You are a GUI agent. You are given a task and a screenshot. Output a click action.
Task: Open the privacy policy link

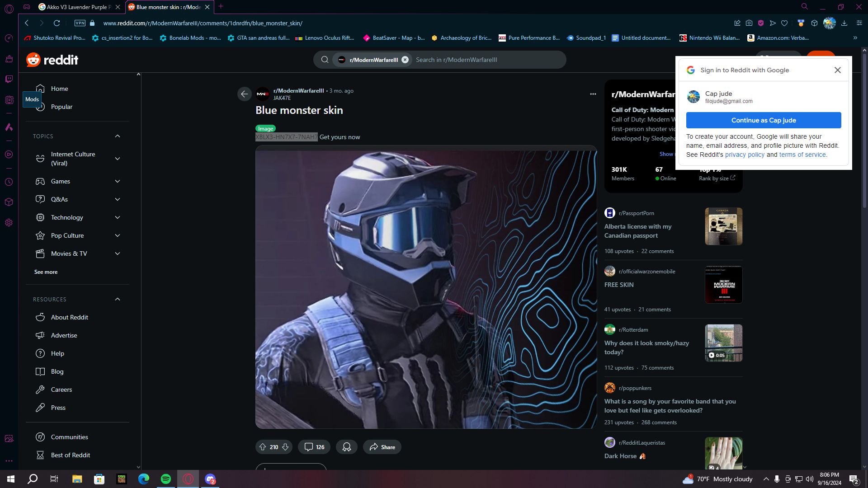pyautogui.click(x=745, y=155)
